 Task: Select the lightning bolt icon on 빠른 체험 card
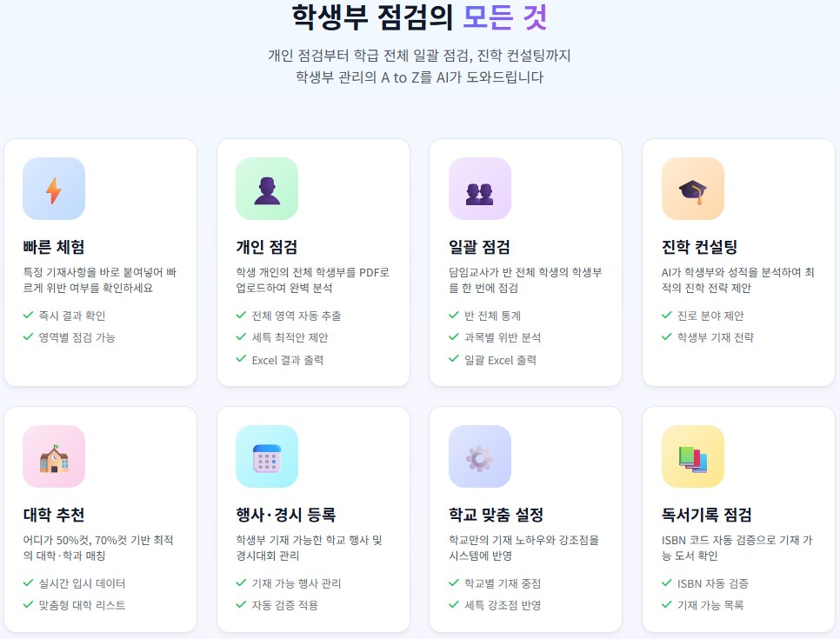pyautogui.click(x=54, y=189)
